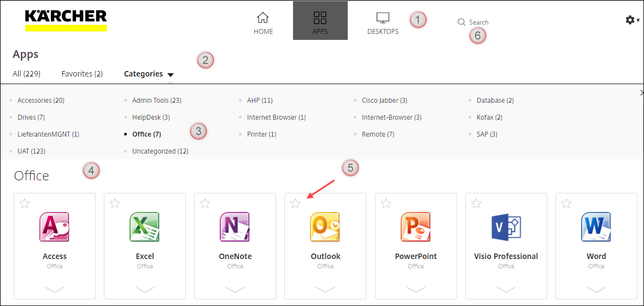Choose the Internet-Browser (3) category
This screenshot has height=306, width=644.
[392, 117]
